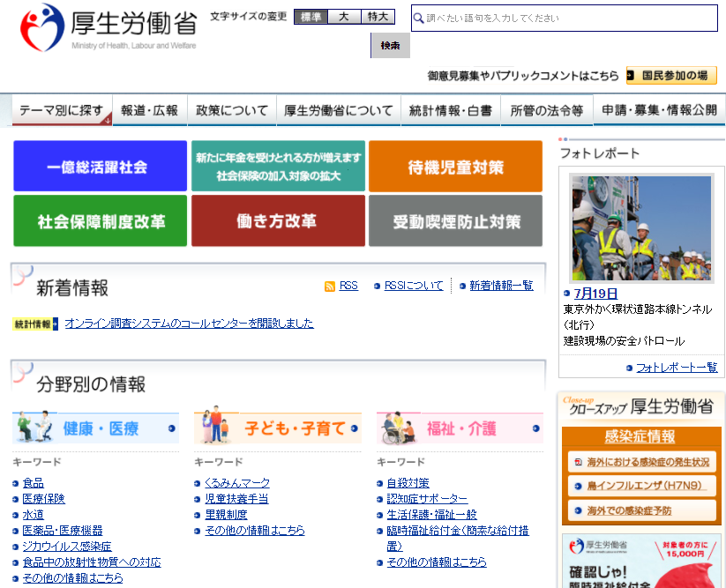The height and width of the screenshot is (588, 726).
Task: Click the doctor illustration in 健康・医療
Action: tap(34, 426)
